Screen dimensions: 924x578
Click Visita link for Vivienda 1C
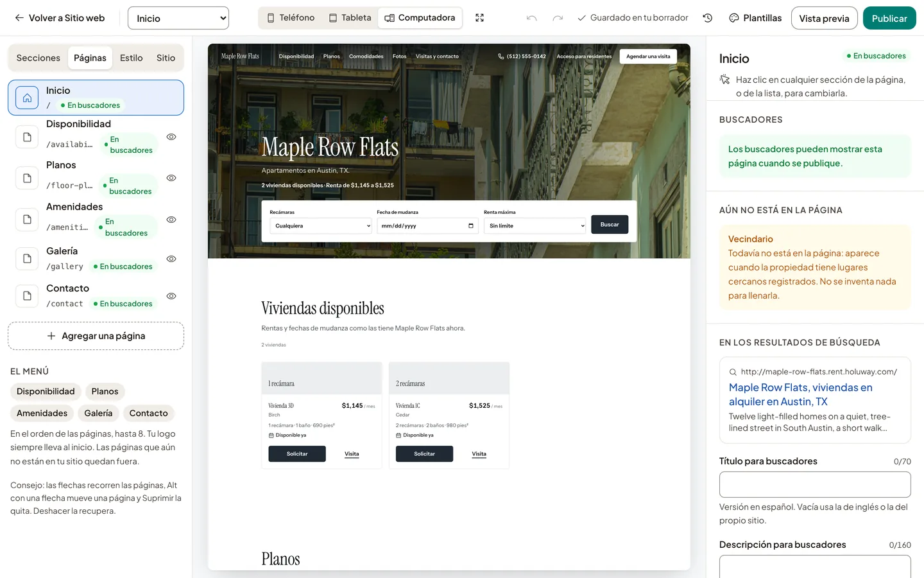(x=479, y=454)
